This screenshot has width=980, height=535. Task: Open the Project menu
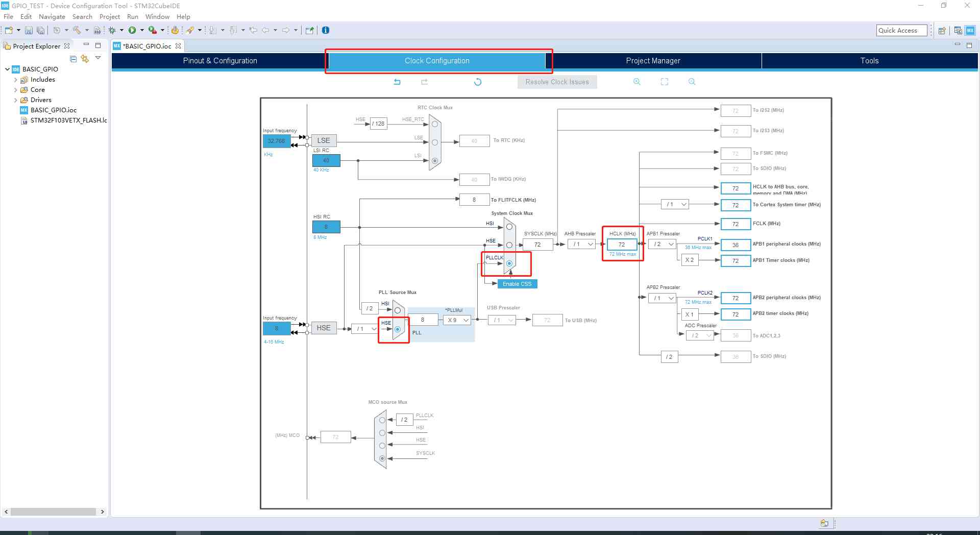[x=110, y=16]
